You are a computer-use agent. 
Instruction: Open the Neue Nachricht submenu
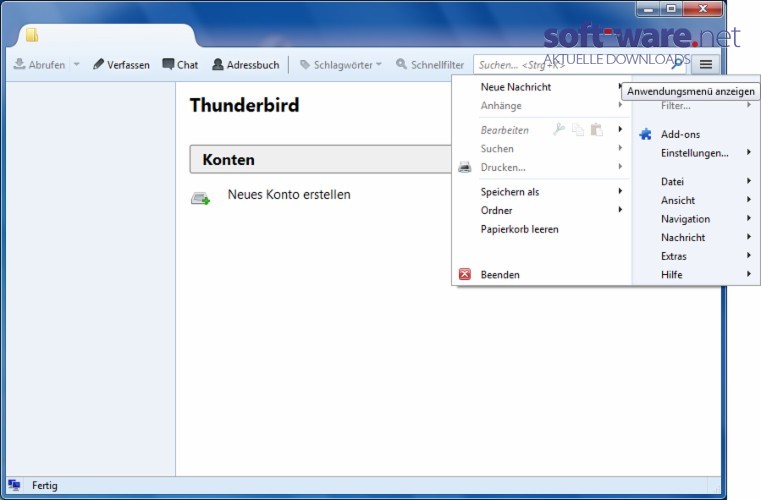[542, 87]
